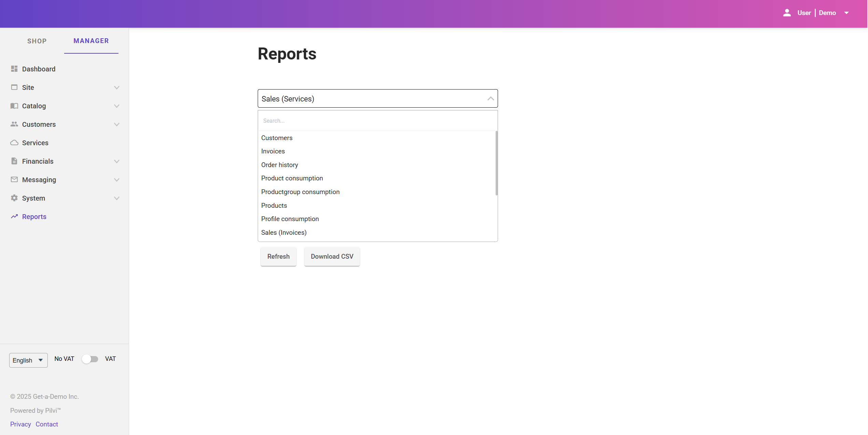Click the Site window icon
The image size is (868, 435).
(x=14, y=87)
